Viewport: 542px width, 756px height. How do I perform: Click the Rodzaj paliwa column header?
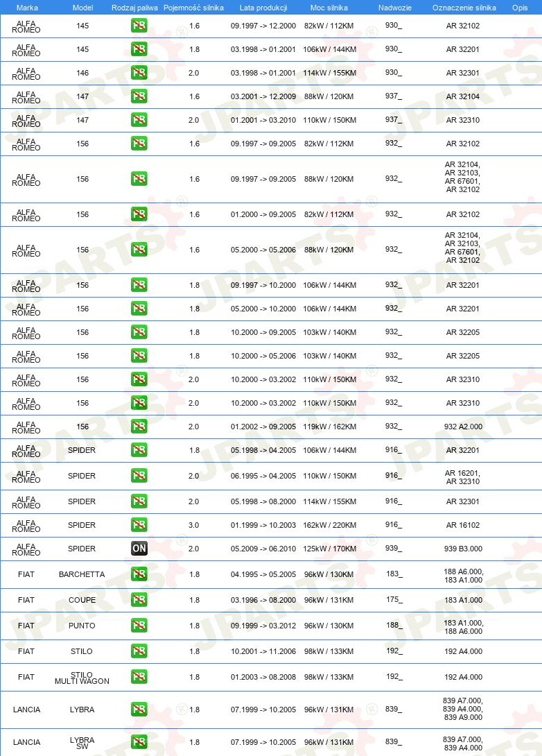135,8
